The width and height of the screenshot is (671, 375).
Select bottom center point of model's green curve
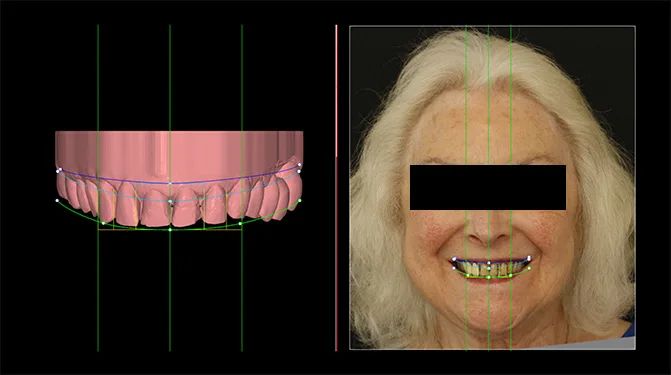[170, 230]
